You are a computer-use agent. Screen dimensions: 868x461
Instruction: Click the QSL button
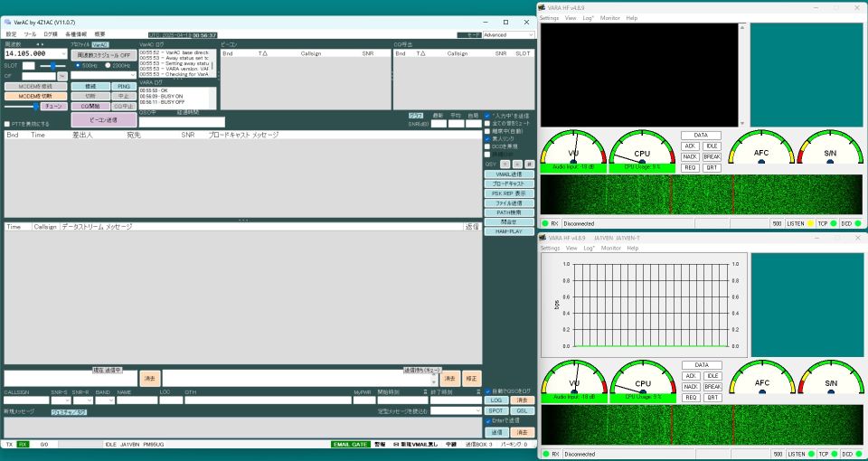pos(523,410)
